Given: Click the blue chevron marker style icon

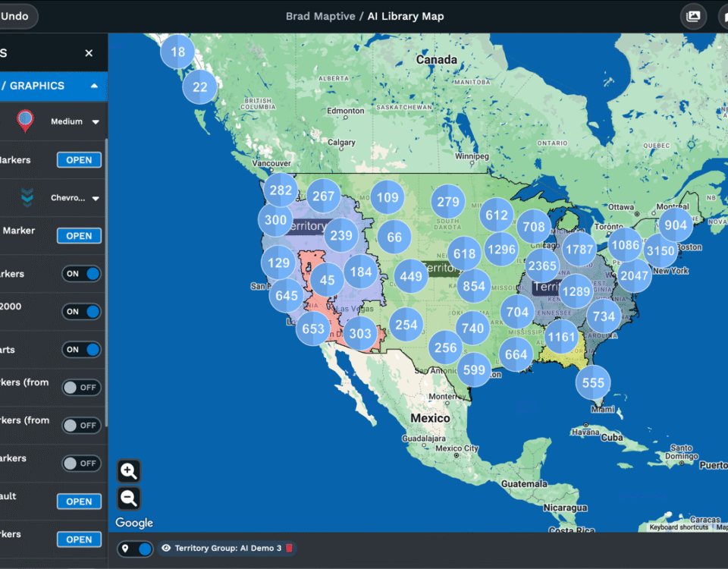Looking at the screenshot, I should [27, 198].
